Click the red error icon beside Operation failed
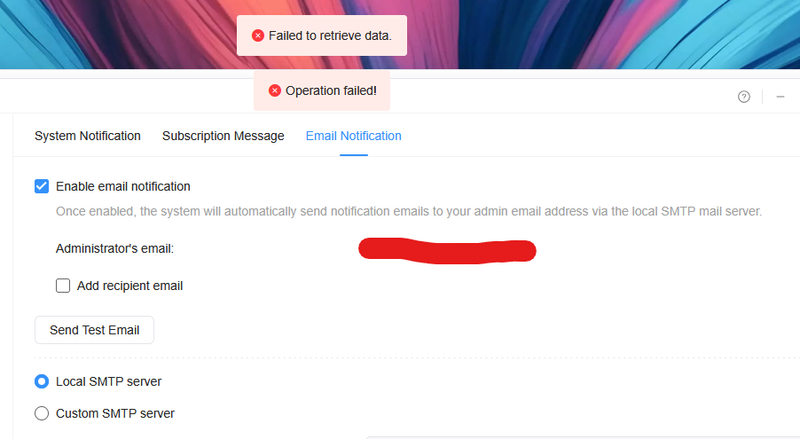This screenshot has height=439, width=800. pos(275,91)
